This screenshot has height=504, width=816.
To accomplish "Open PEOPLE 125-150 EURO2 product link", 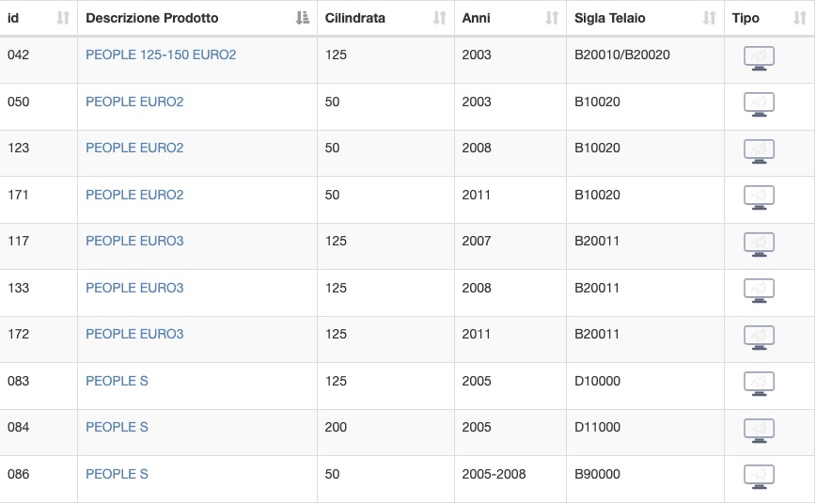I will [161, 55].
